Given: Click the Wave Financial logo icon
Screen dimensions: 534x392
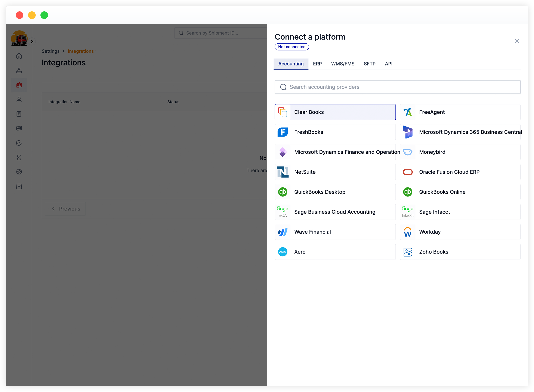Looking at the screenshot, I should point(283,232).
